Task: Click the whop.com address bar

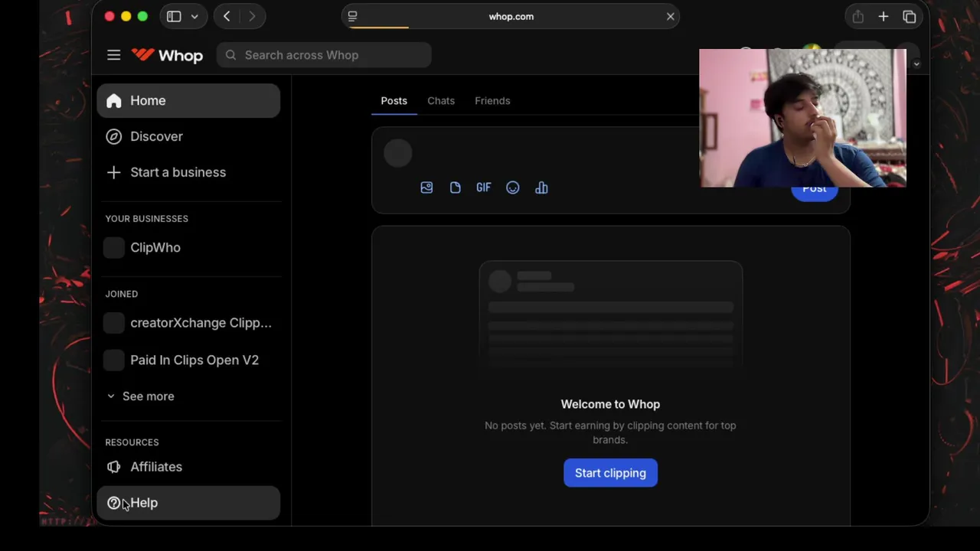Action: pyautogui.click(x=511, y=16)
